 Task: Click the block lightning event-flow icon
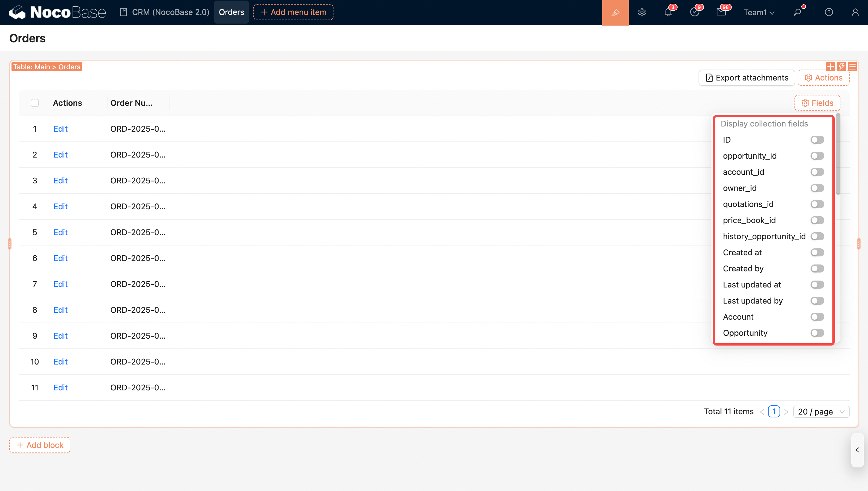tap(841, 67)
